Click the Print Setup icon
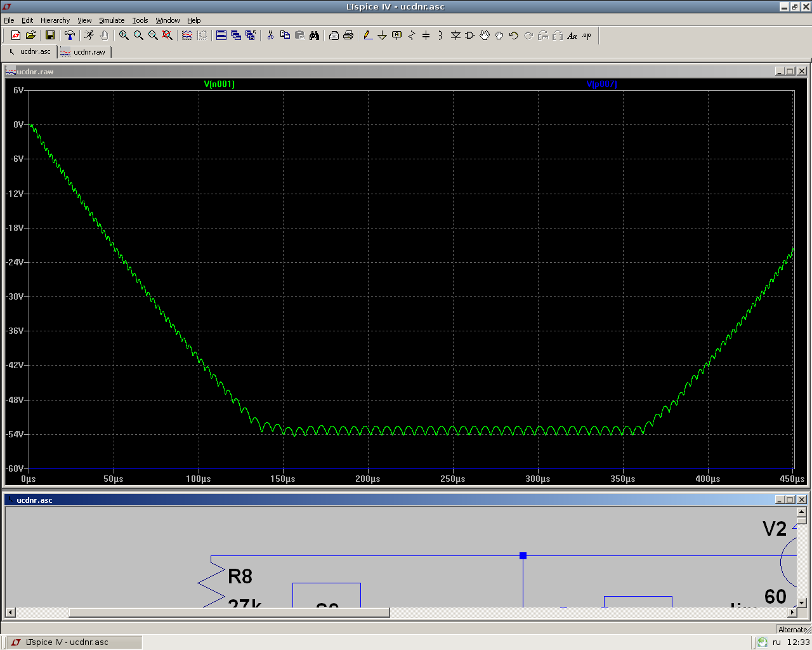This screenshot has width=812, height=650. tap(334, 36)
